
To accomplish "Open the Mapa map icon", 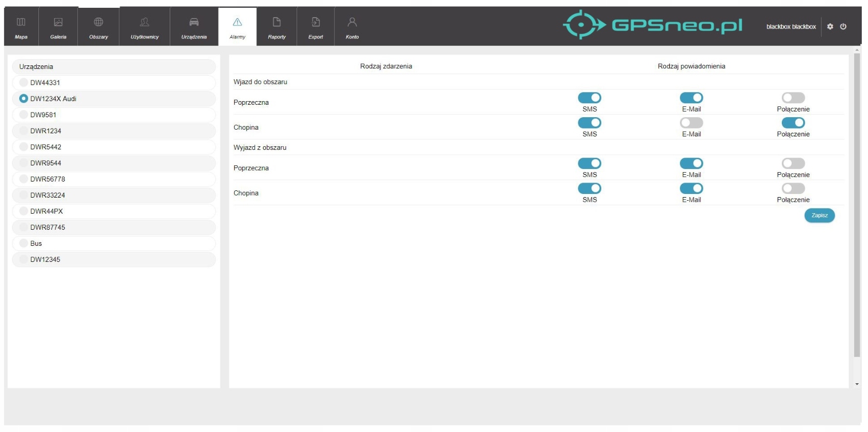I will (21, 22).
